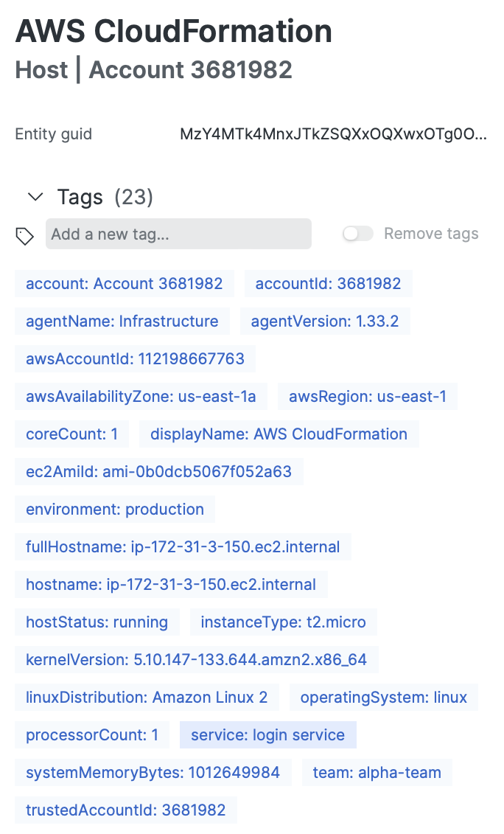
Task: Select the coreCount: 1 tag
Action: pos(71,434)
